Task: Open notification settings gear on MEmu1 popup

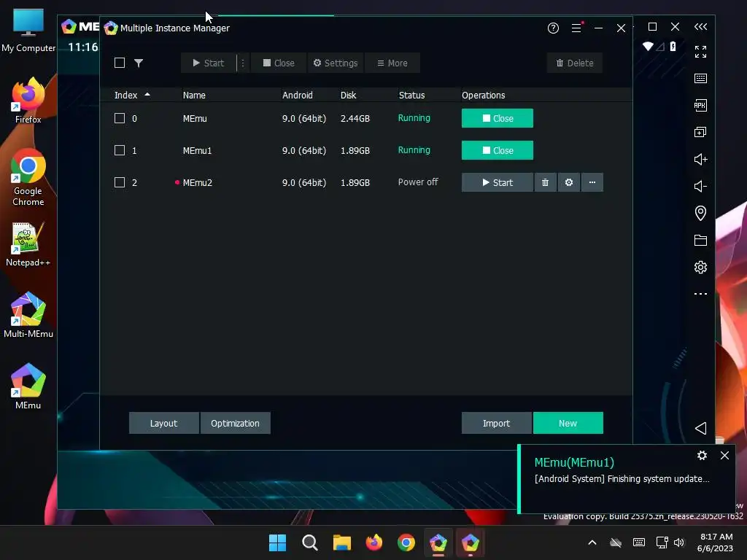Action: pos(702,456)
